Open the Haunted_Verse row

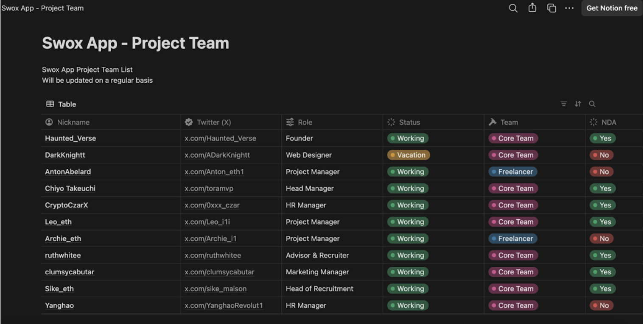(70, 138)
